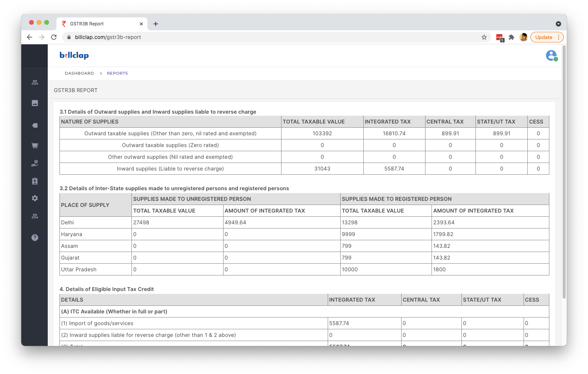Click the inward supplies value 31043
588x374 pixels.
[322, 169]
